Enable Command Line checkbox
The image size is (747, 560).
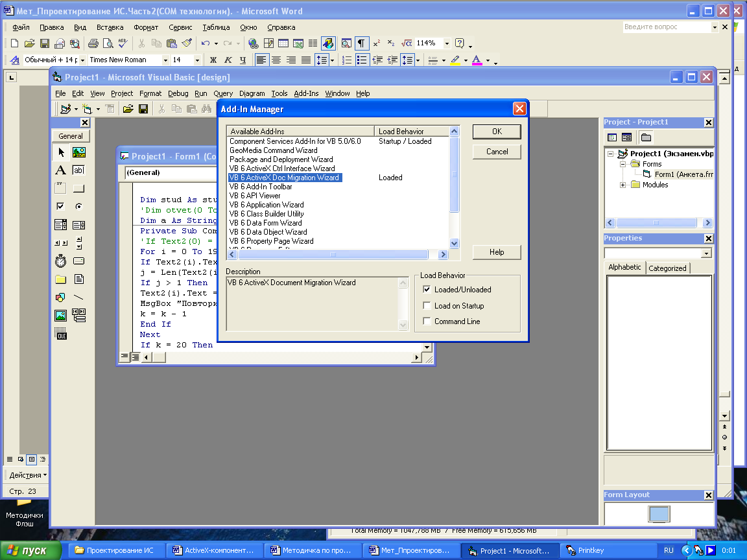(x=427, y=321)
